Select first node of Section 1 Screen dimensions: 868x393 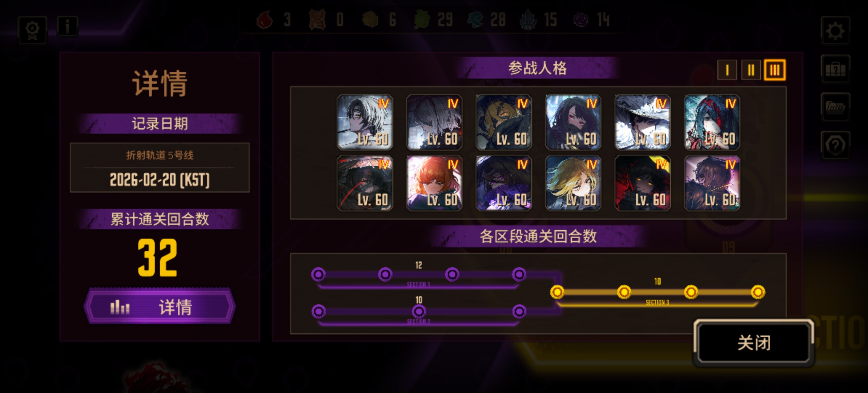pos(318,274)
